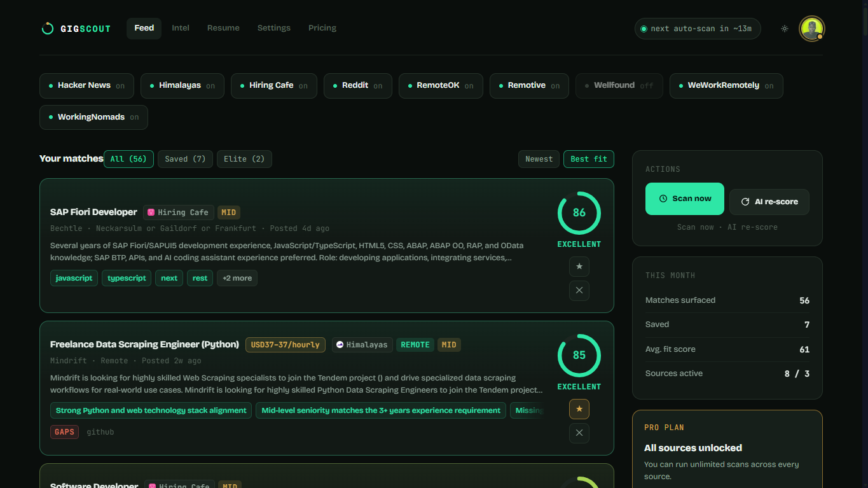Click the Saved stat row in This Month
This screenshot has width=868, height=488.
point(727,324)
